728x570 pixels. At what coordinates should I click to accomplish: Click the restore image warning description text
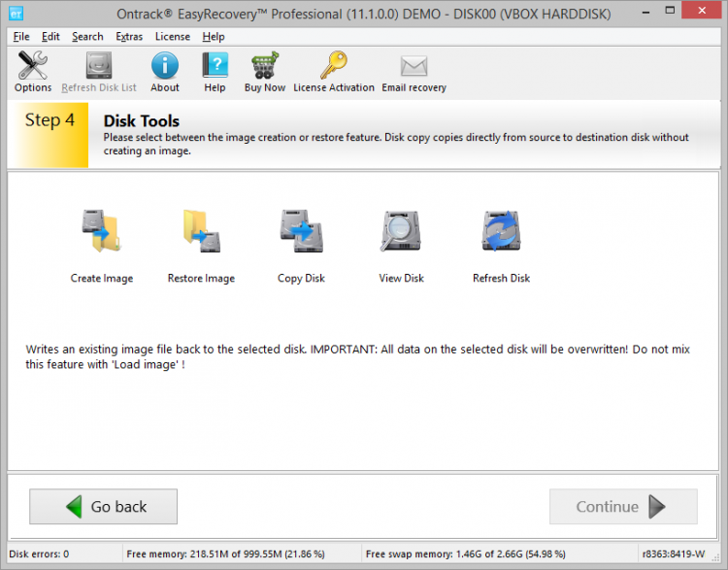point(357,356)
